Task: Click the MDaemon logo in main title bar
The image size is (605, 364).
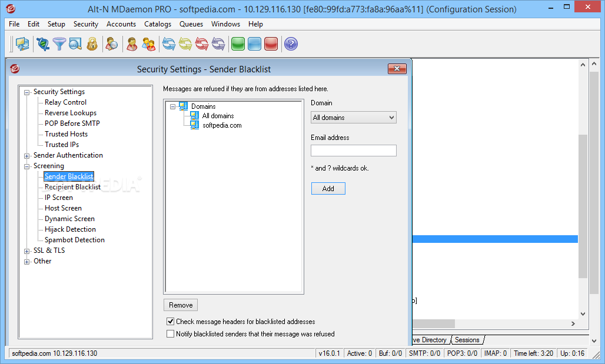Action: pyautogui.click(x=11, y=8)
